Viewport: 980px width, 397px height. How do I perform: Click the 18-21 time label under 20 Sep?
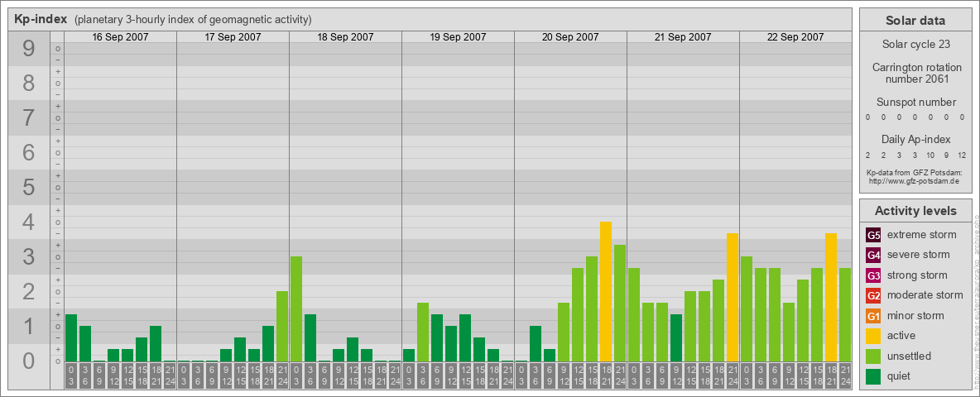[x=606, y=376]
